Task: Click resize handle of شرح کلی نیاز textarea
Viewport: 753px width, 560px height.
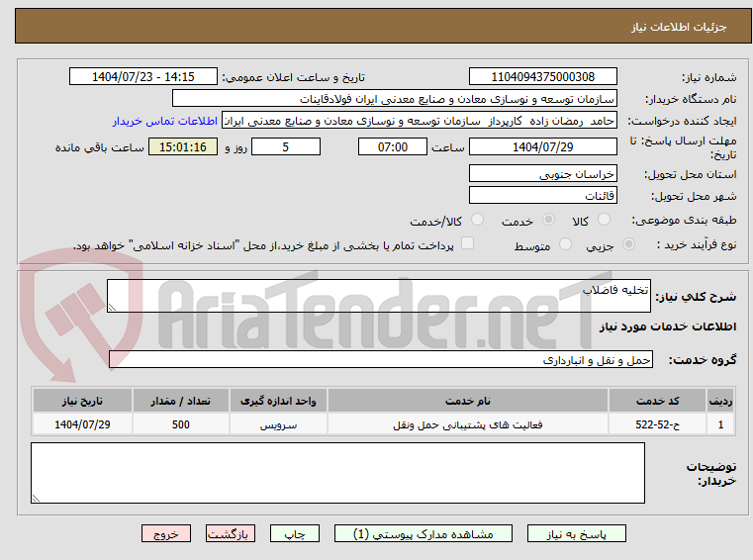Action: point(112,308)
